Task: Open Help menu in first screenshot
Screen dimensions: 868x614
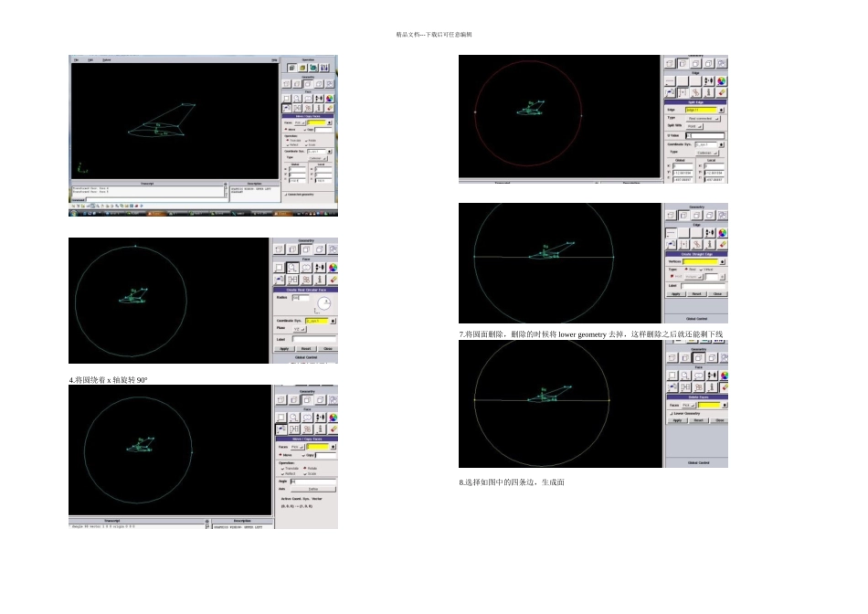Action: (274, 59)
